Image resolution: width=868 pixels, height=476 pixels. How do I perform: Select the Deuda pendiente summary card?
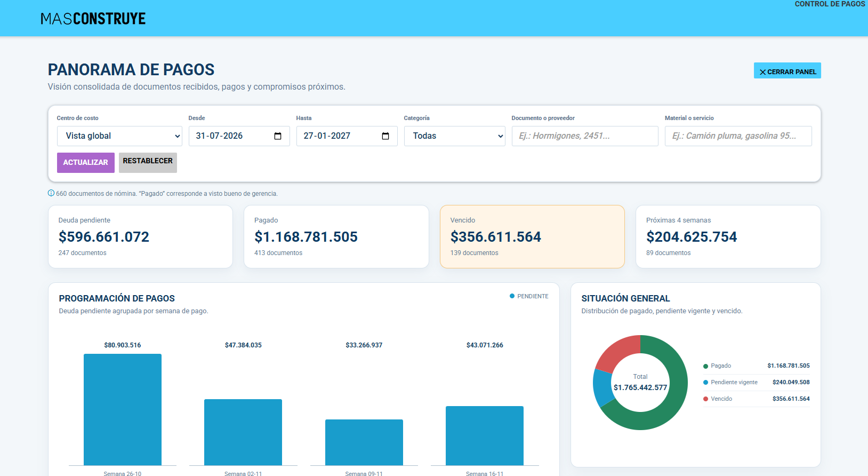(141, 237)
